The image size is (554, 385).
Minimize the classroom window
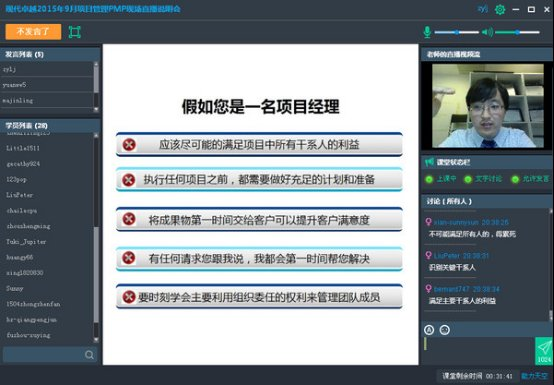pyautogui.click(x=516, y=9)
